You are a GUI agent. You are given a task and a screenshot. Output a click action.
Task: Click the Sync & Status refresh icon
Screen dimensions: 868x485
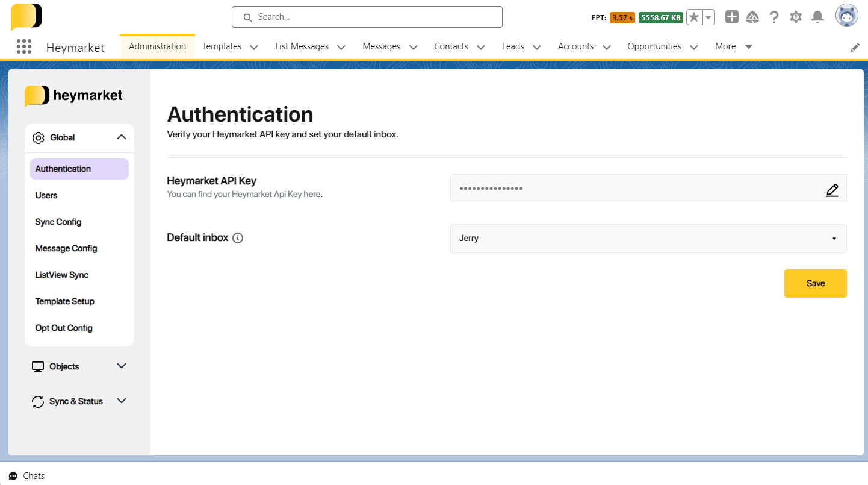point(38,402)
